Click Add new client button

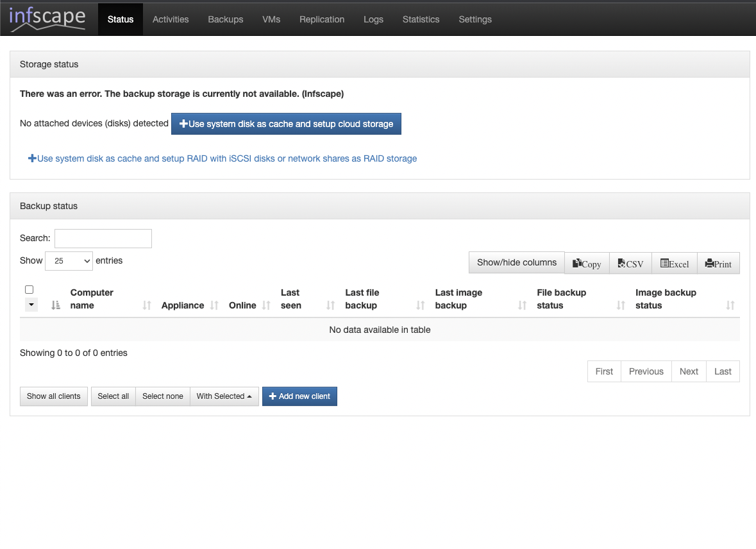coord(299,396)
